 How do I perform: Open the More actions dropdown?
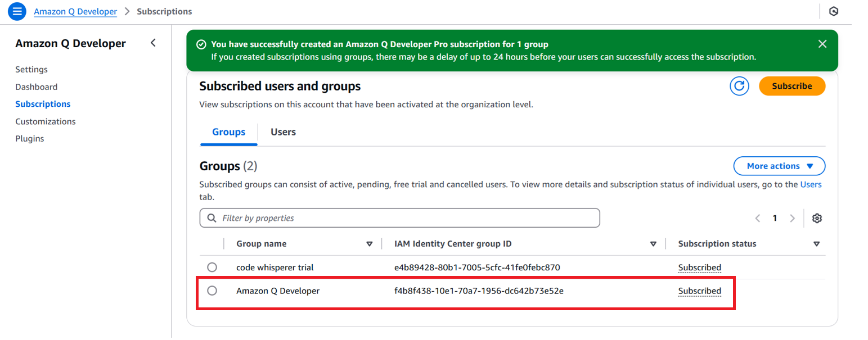pos(779,166)
